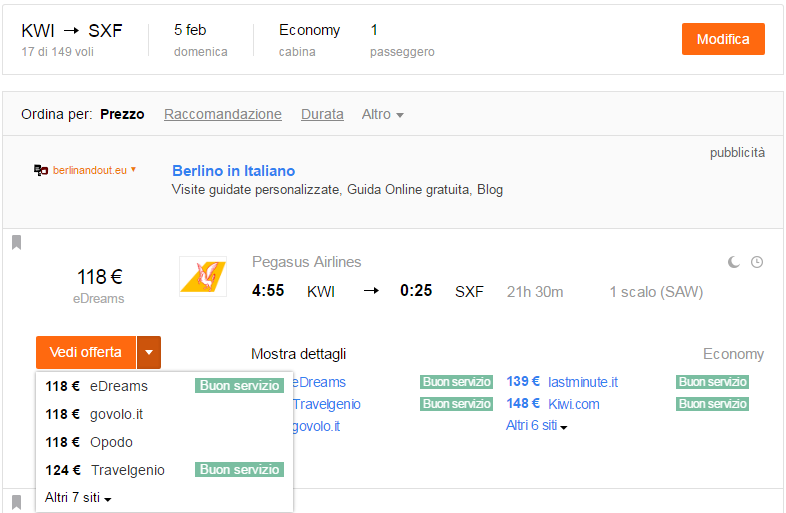
Task: Click the Vedi offerta button
Action: click(x=86, y=353)
